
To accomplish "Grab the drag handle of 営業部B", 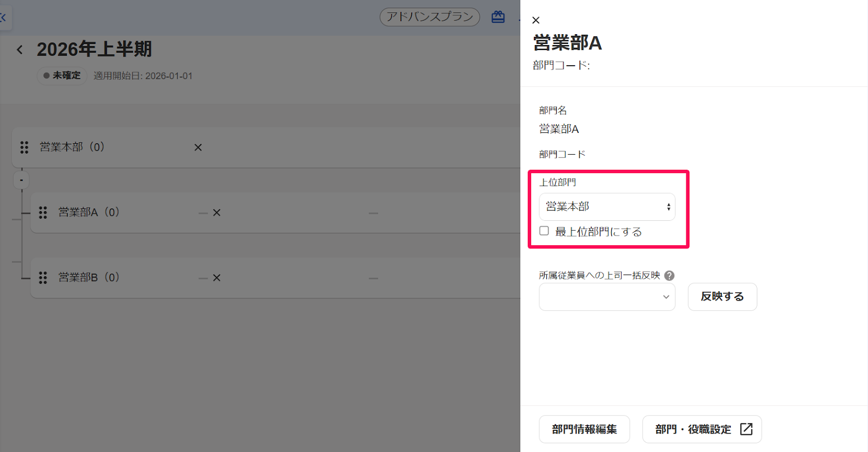I will click(x=43, y=278).
